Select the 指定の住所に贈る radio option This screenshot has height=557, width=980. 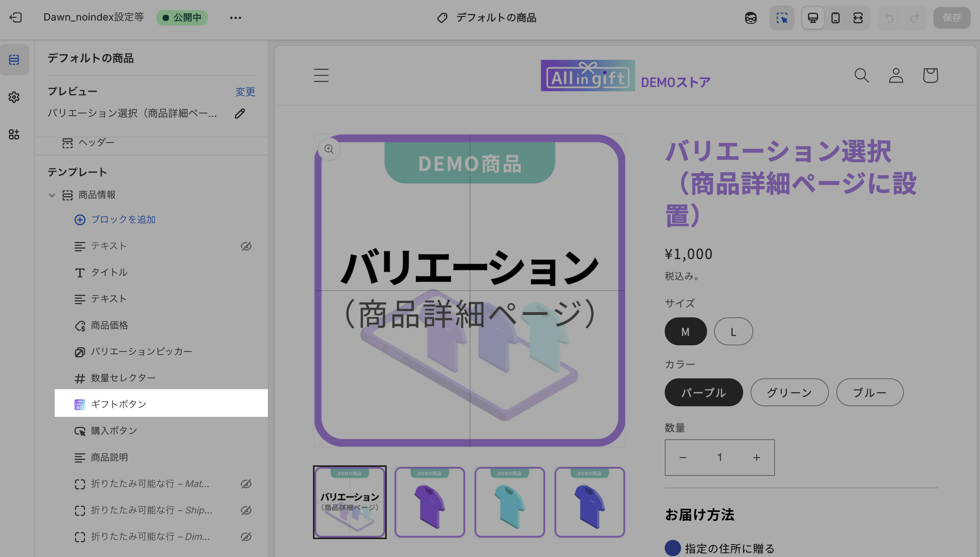point(673,548)
